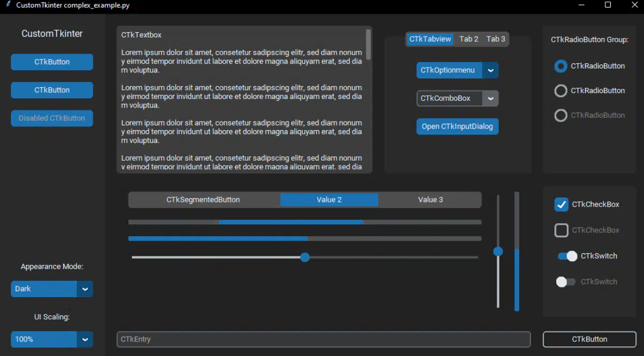The image size is (644, 356).
Task: Click the horizontal slider handle
Action: point(305,257)
